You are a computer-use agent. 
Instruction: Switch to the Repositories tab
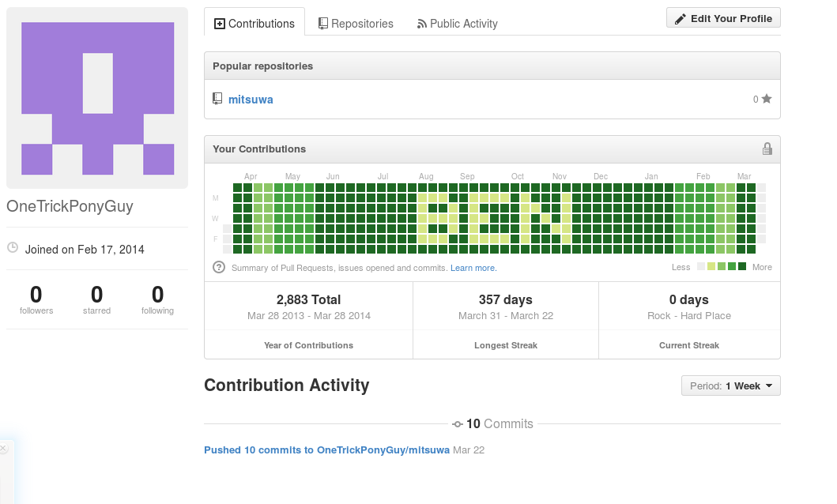click(356, 24)
